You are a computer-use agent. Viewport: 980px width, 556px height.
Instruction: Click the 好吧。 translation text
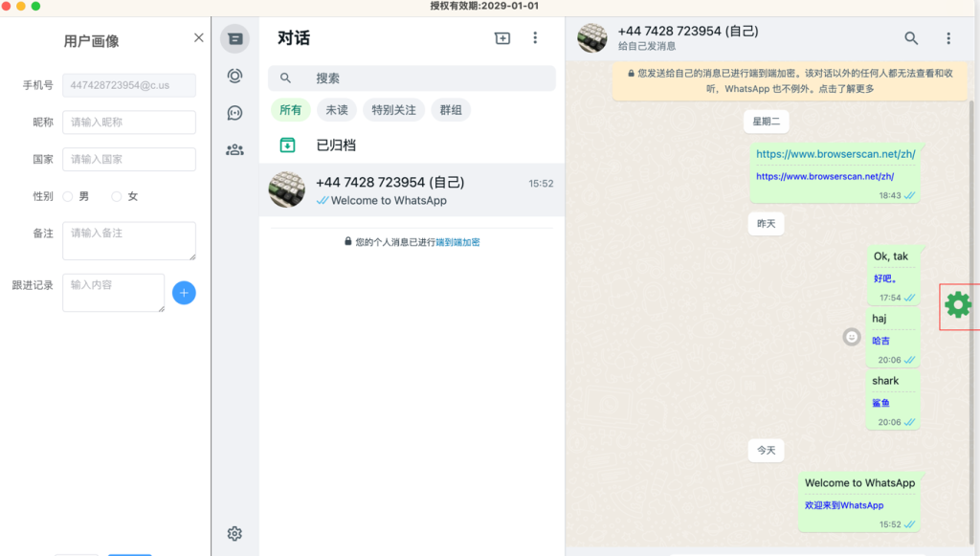885,278
